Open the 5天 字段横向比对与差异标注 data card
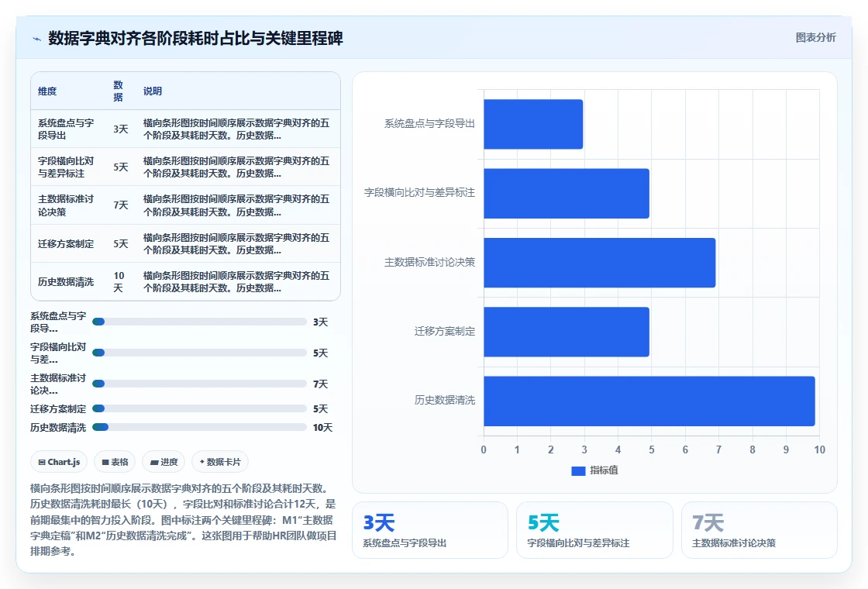Viewport: 868px width, 589px height. click(x=594, y=530)
